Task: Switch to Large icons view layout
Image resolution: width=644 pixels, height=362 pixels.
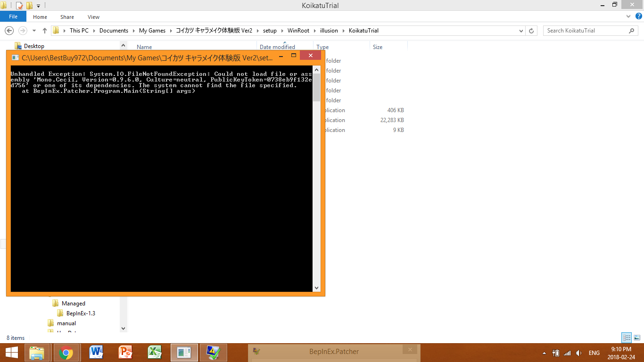Action: coord(637,337)
